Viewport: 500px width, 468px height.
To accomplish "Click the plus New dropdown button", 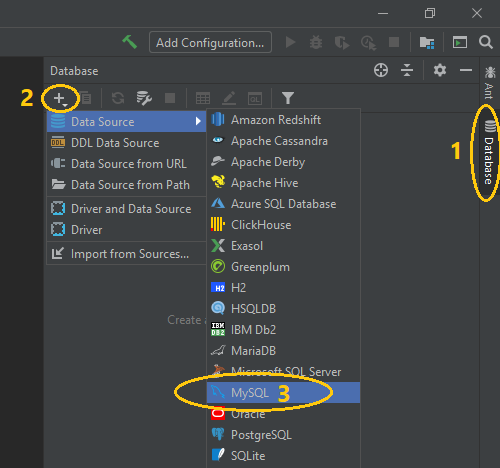I will [60, 98].
